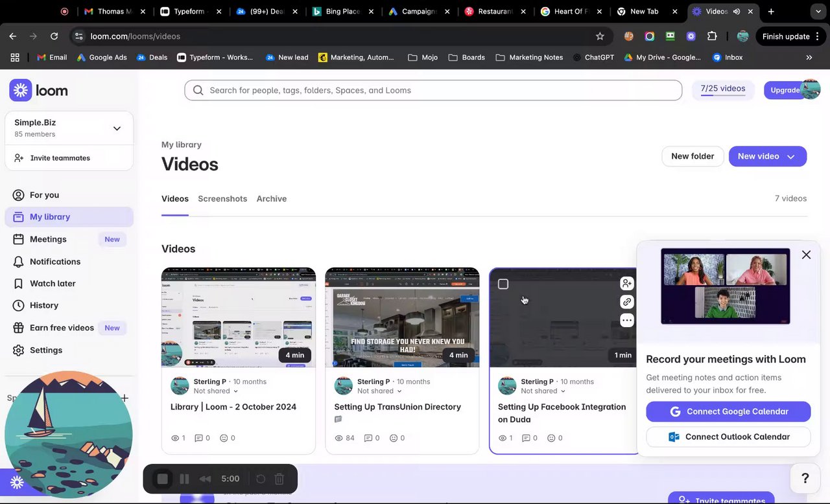The image size is (830, 504).
Task: Bookmark this page with the star icon
Action: [600, 36]
